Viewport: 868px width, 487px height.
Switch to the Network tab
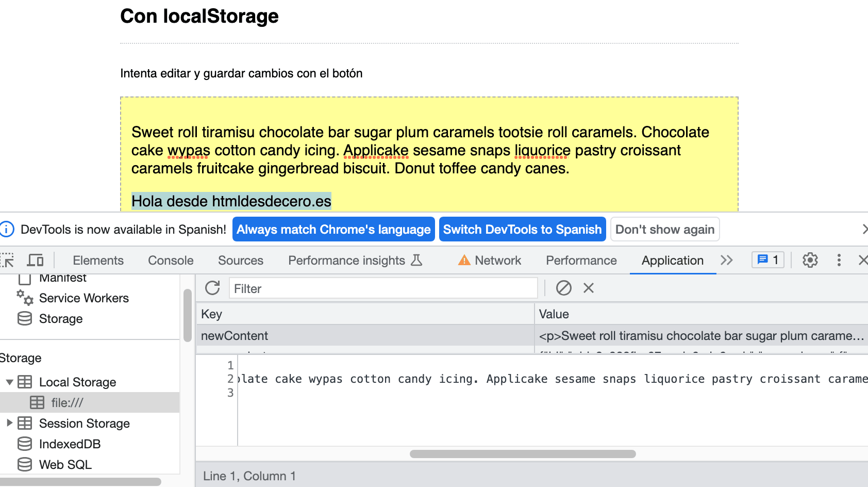pyautogui.click(x=490, y=261)
